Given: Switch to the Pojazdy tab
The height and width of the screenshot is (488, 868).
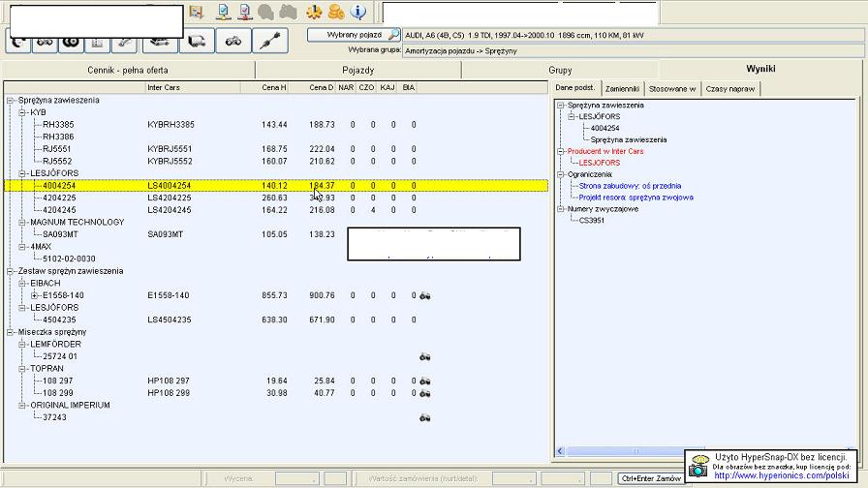Looking at the screenshot, I should tap(358, 71).
